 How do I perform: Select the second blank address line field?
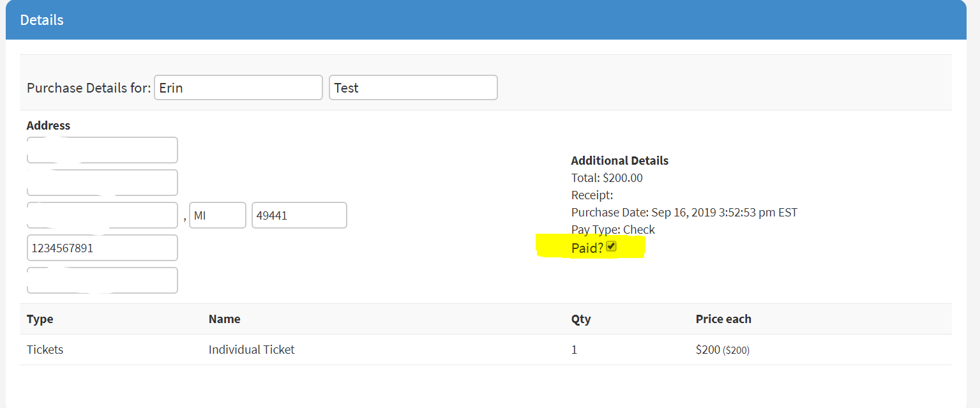(102, 183)
